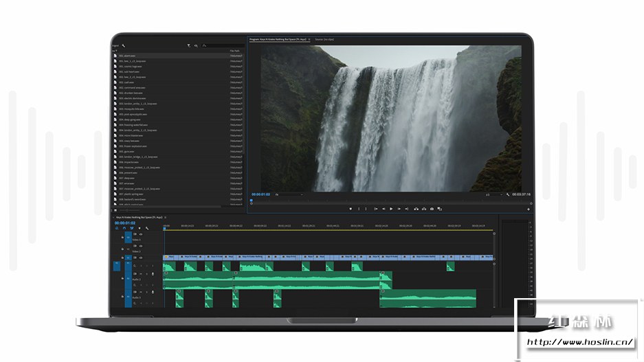
Task: Open Comparison View in Program monitor
Action: 439,209
